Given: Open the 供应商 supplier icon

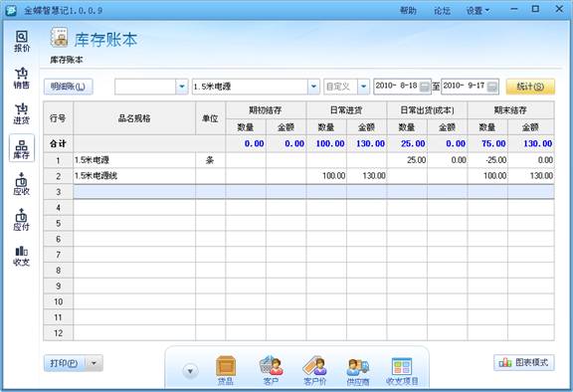Looking at the screenshot, I should 358,370.
